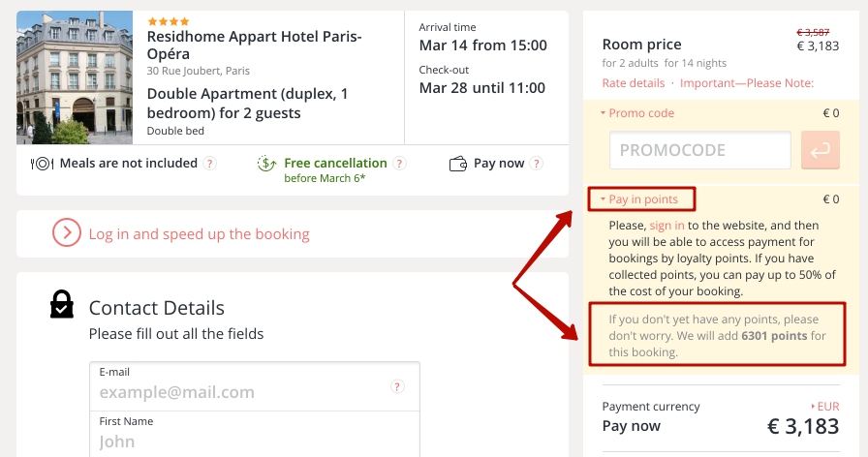Click the question mark next to Pay now
868x457 pixels.
[x=536, y=164]
